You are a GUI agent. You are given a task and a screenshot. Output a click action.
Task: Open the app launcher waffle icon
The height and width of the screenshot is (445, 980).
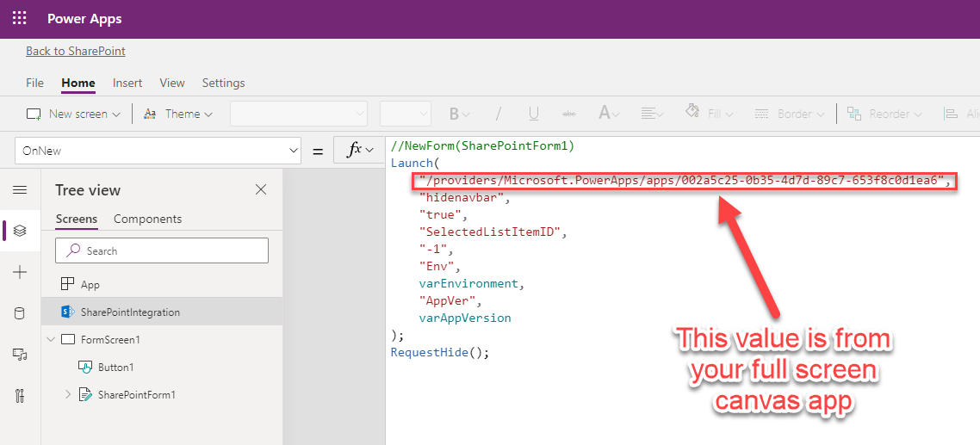[19, 18]
